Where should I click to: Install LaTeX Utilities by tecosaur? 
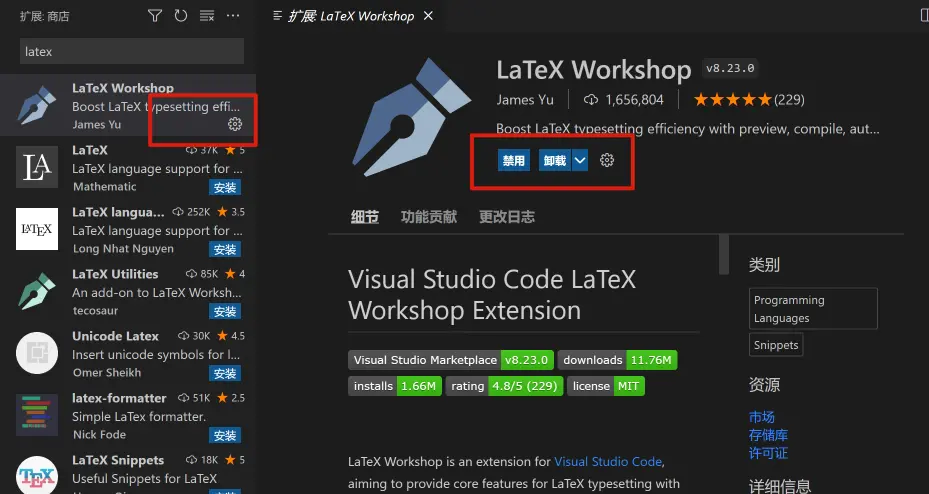(x=225, y=311)
